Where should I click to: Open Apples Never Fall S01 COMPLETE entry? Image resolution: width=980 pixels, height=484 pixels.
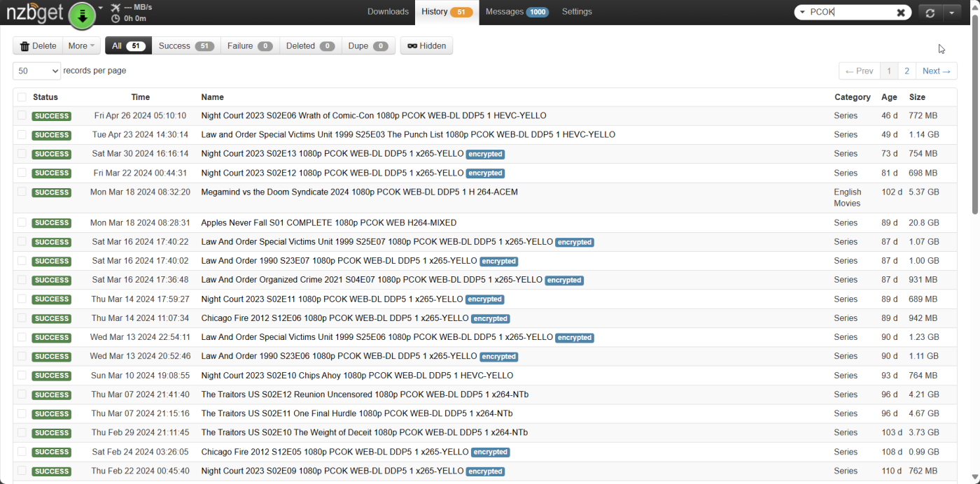click(328, 222)
